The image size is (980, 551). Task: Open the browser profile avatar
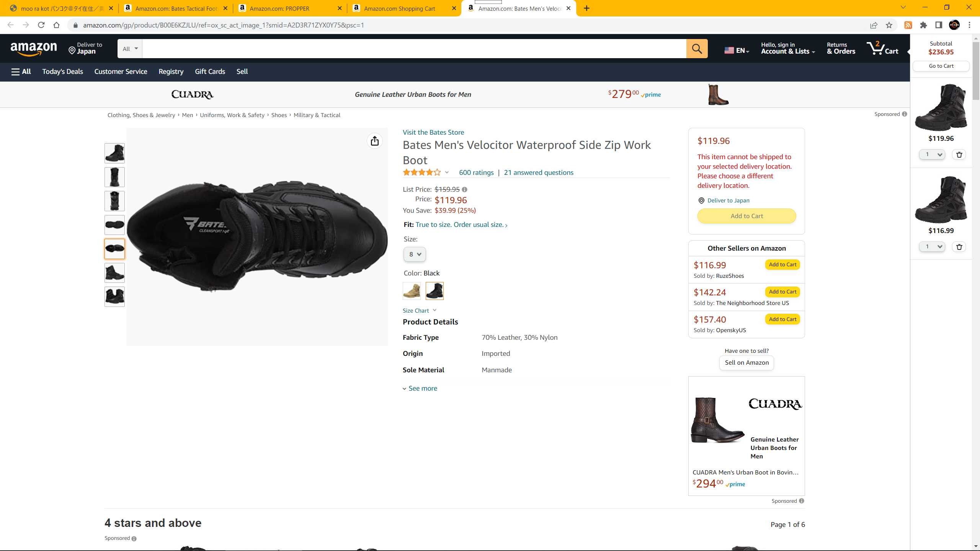(954, 25)
